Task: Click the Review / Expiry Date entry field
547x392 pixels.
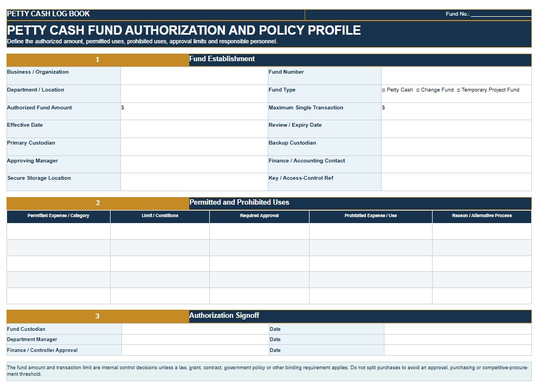Action: click(456, 129)
